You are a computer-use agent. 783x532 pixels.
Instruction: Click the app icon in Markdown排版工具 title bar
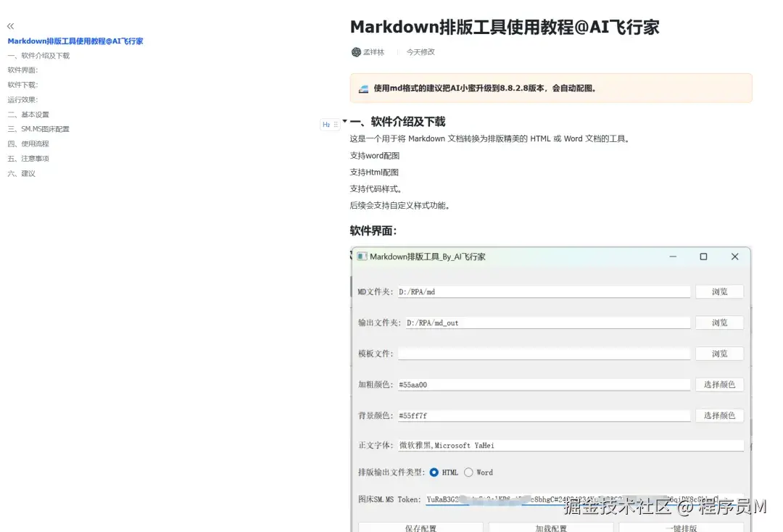click(x=362, y=257)
